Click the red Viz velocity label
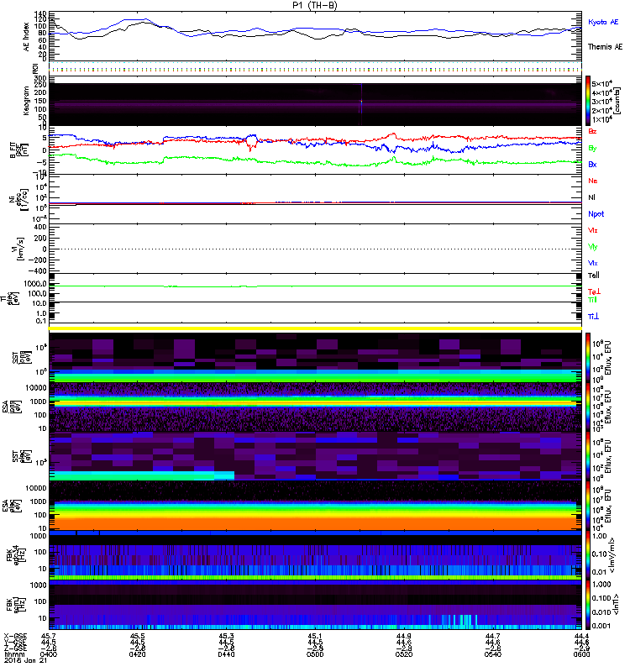 593,229
